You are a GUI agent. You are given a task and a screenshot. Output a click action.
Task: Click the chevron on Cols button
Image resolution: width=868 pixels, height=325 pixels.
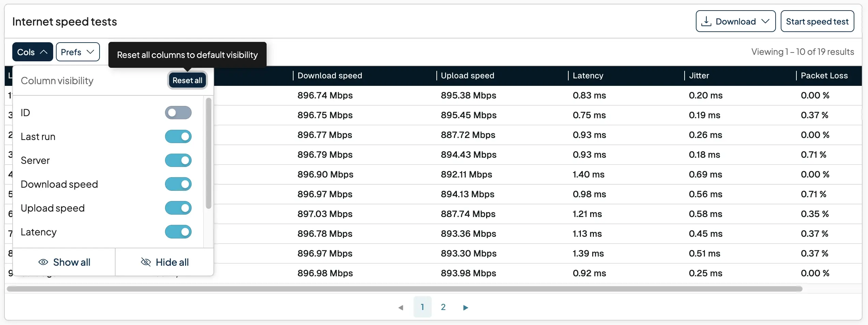coord(44,52)
